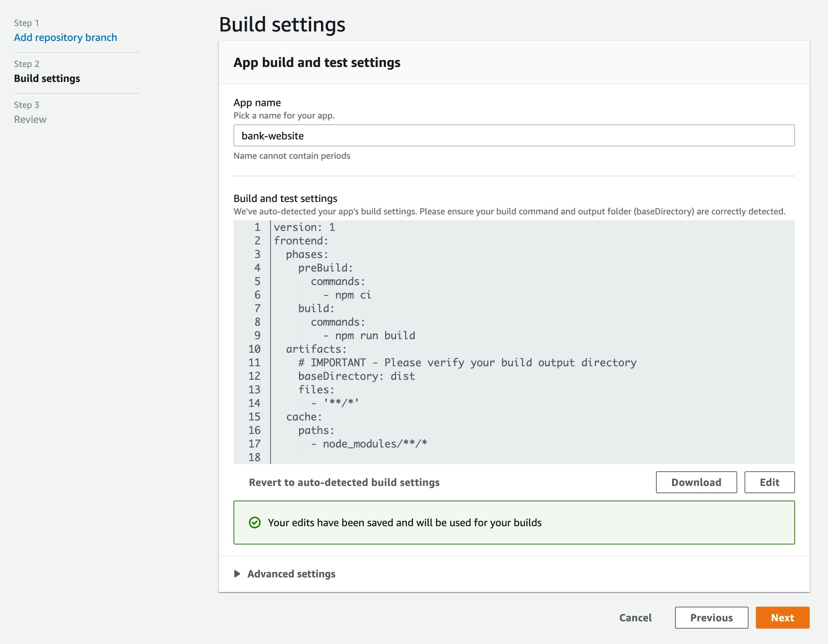This screenshot has height=644, width=828.
Task: Select the Build settings step
Action: tap(47, 78)
